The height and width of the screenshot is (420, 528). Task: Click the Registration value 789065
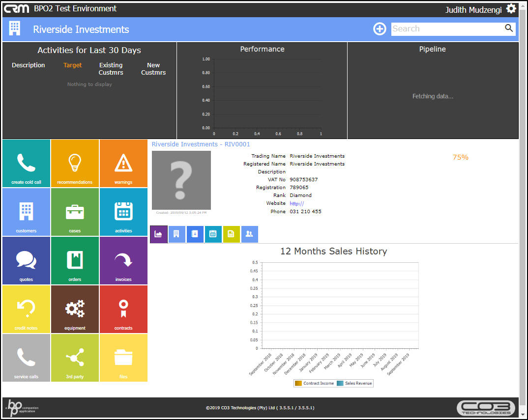pos(299,188)
